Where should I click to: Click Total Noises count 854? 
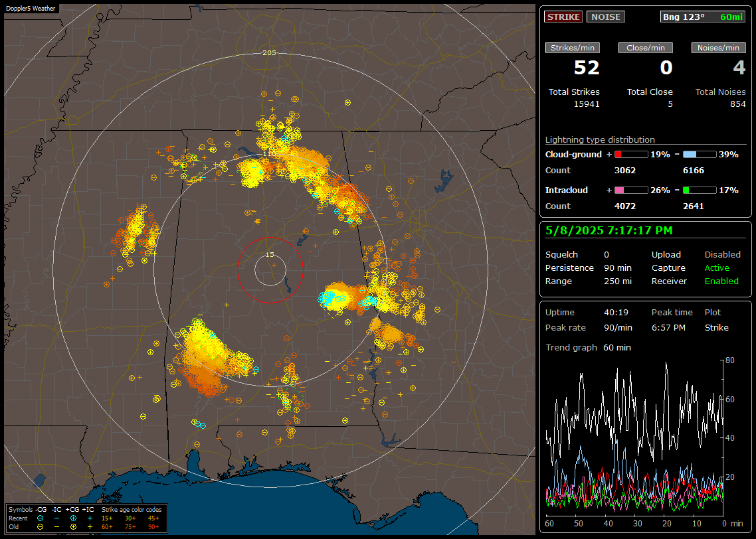(737, 104)
